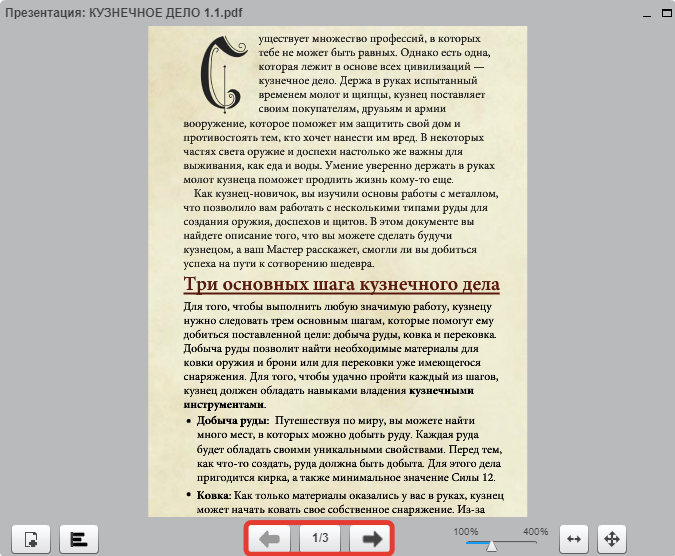
Task: Click the bold text 'кузнечными'
Action: (441, 391)
